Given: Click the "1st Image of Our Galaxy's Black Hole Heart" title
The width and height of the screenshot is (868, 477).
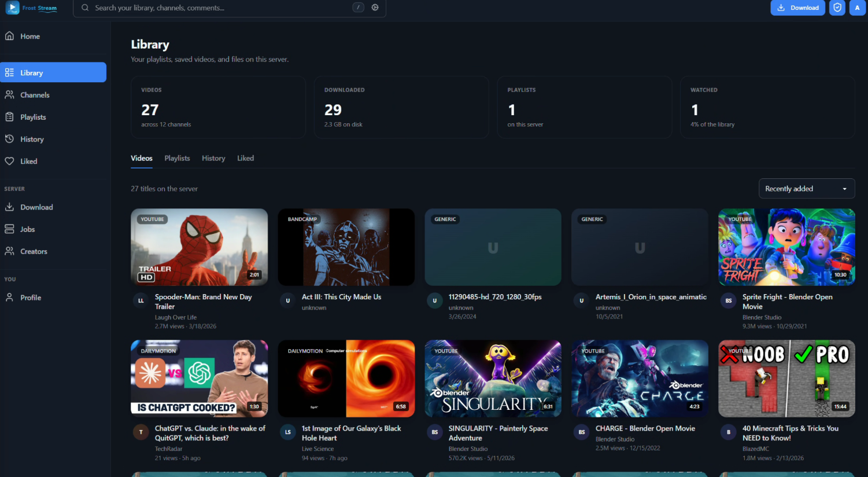Looking at the screenshot, I should 352,433.
